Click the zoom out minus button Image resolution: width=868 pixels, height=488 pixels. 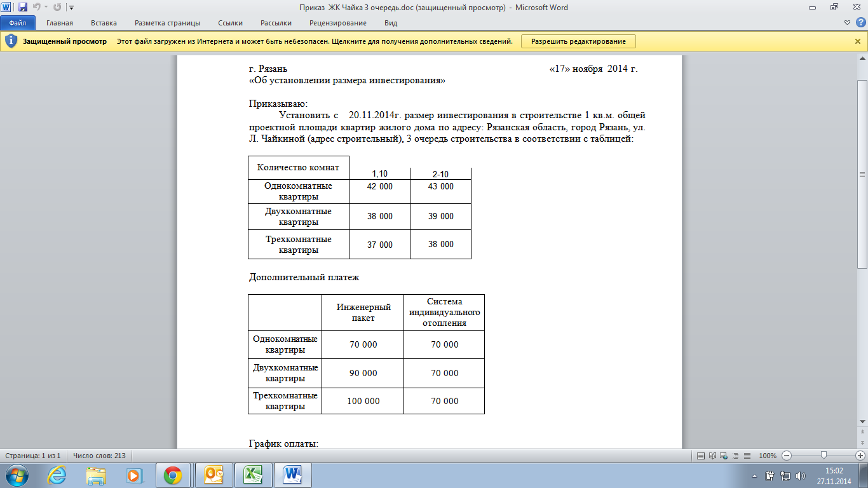click(787, 456)
